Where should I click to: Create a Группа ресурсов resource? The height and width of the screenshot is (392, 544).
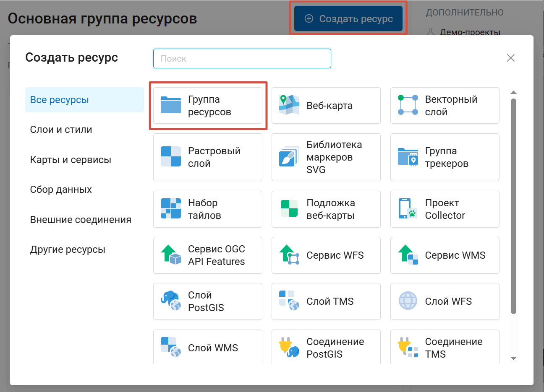click(x=208, y=106)
